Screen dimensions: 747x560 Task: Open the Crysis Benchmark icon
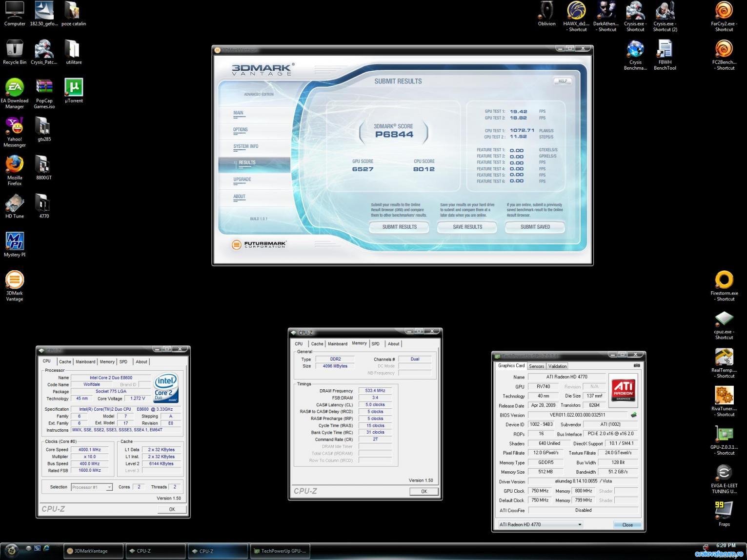coord(635,55)
